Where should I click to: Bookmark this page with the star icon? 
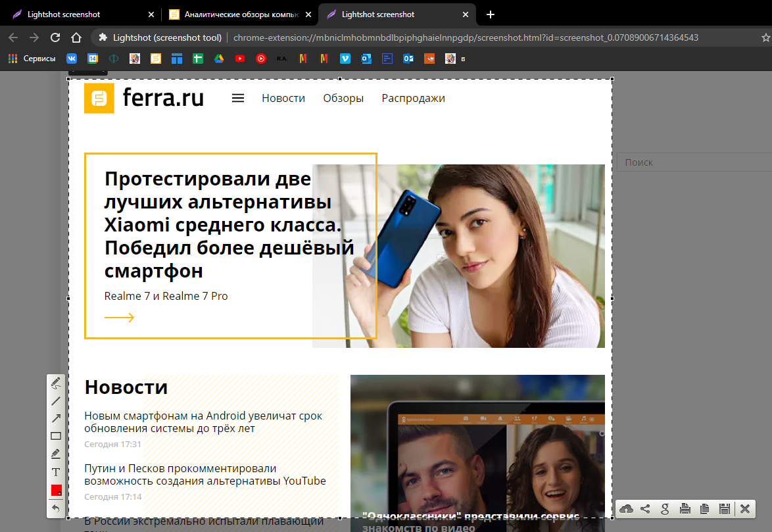pyautogui.click(x=765, y=37)
